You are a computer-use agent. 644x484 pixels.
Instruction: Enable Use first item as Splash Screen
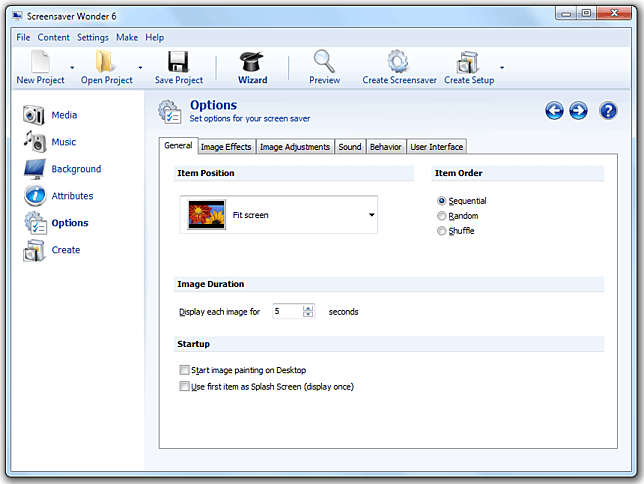184,386
